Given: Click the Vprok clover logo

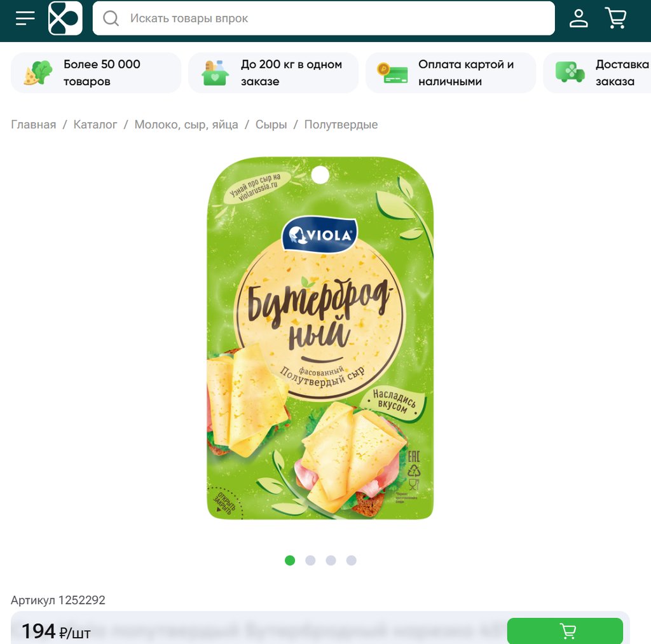Looking at the screenshot, I should (x=65, y=18).
